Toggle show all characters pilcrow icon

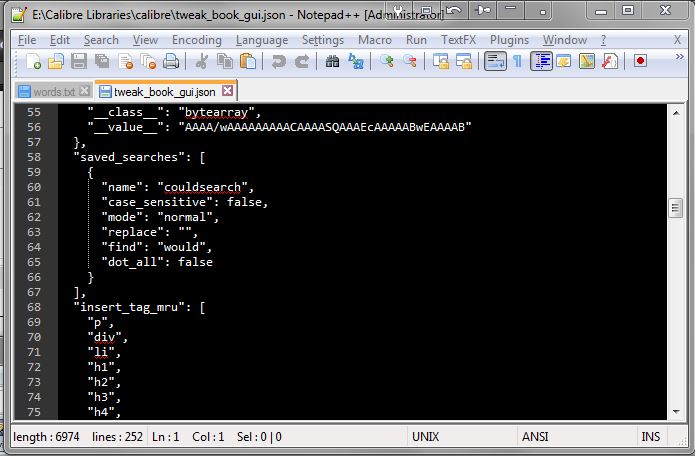point(517,61)
